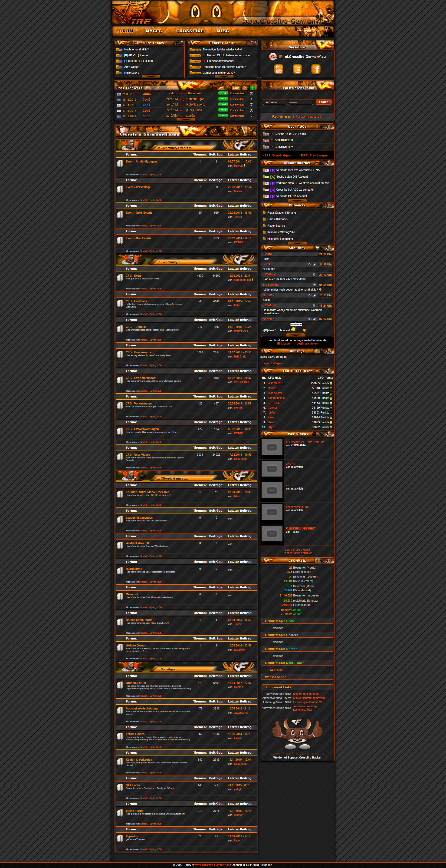Screen dimensions: 446x868
Task: Expand the User-Clanwars list arrow
Action: [186, 119]
